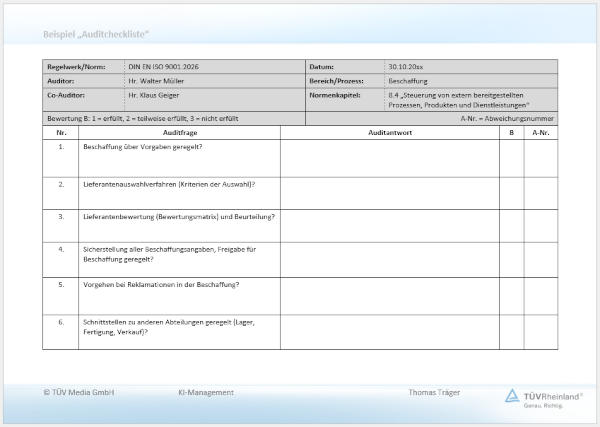Click the 'Thomas Träger' author name in footer
The width and height of the screenshot is (600, 427).
tap(434, 392)
